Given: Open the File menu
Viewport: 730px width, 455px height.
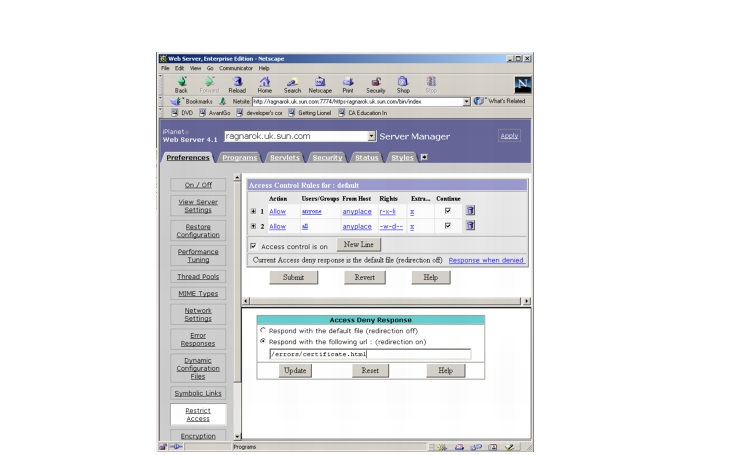Looking at the screenshot, I should pos(165,68).
